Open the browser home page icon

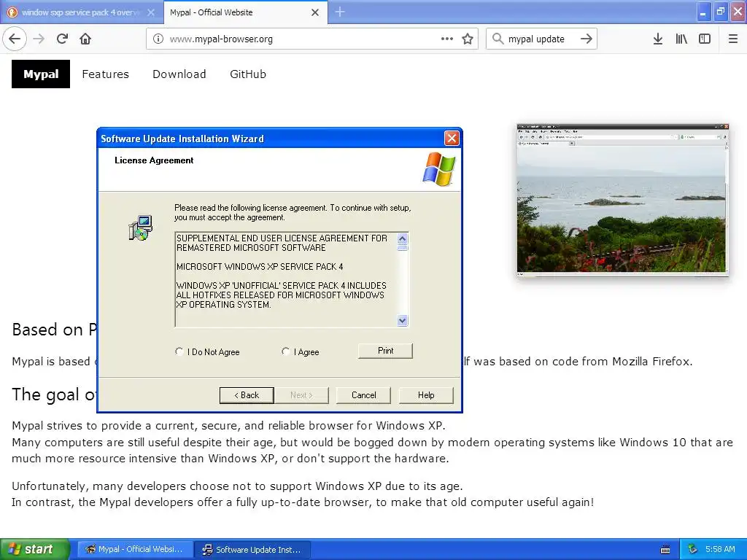[85, 39]
